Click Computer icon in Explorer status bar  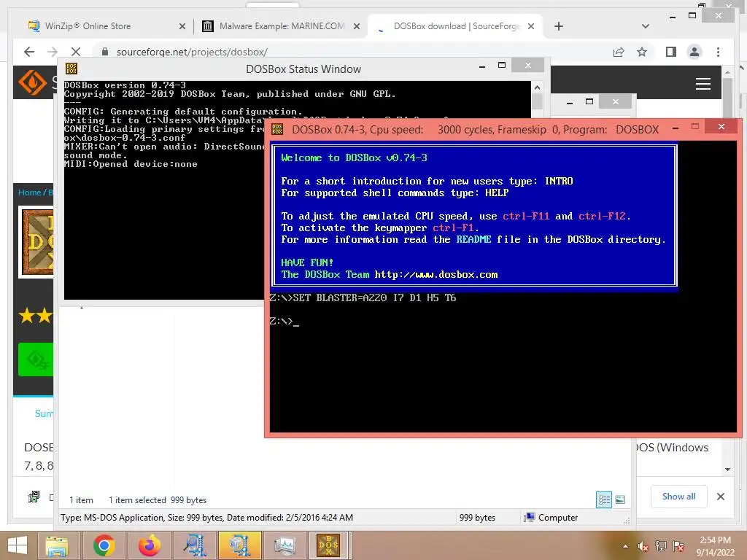coord(529,517)
